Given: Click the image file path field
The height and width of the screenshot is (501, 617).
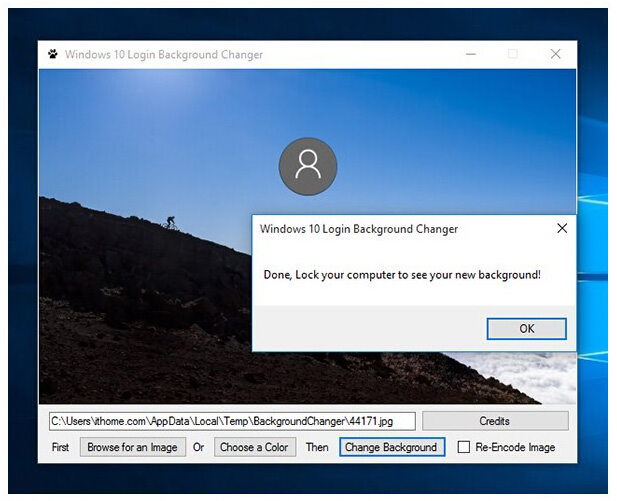Looking at the screenshot, I should click(x=232, y=421).
